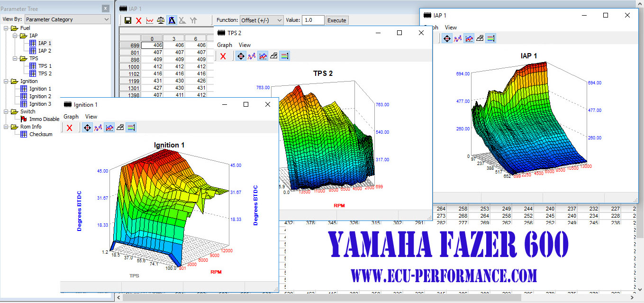Click the wireframe plane icon in TPS 2 toolbar
Viewport: 644px width, 303px height.
point(273,56)
